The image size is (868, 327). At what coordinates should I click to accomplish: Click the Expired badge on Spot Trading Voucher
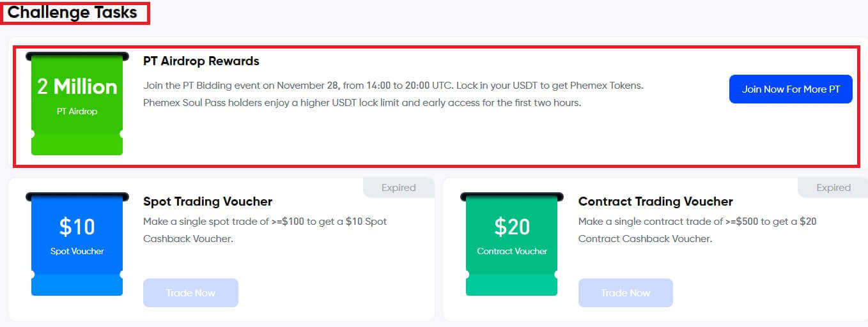coord(399,188)
